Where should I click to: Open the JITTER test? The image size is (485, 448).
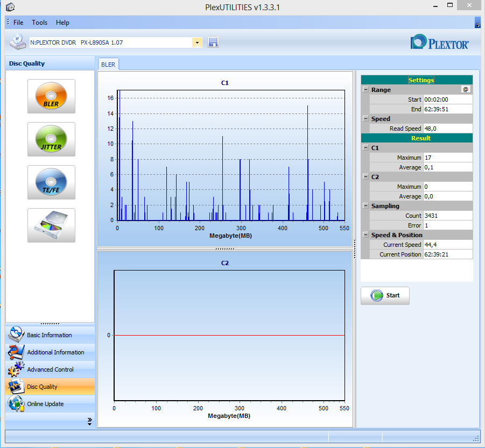(51, 139)
